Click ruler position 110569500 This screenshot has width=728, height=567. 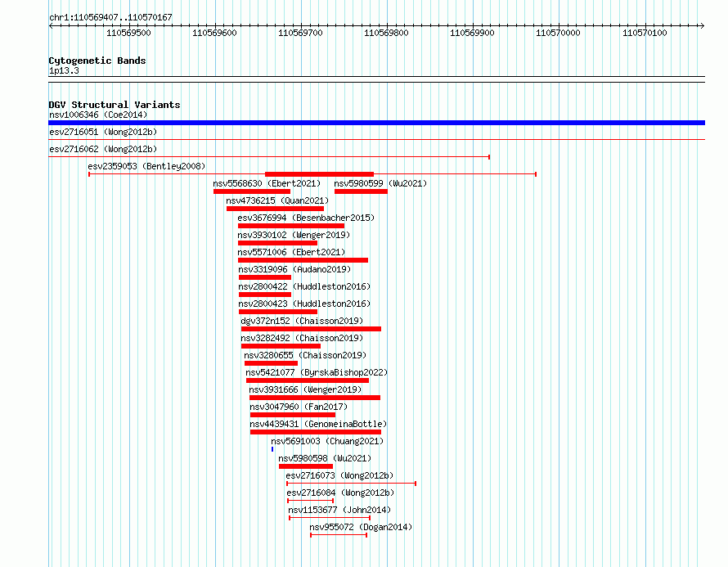click(x=128, y=33)
